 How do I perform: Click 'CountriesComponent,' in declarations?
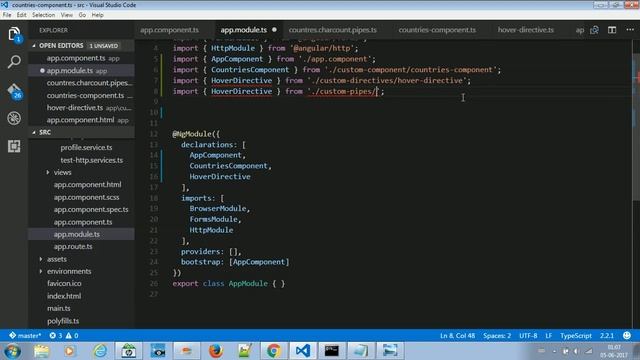pos(230,166)
